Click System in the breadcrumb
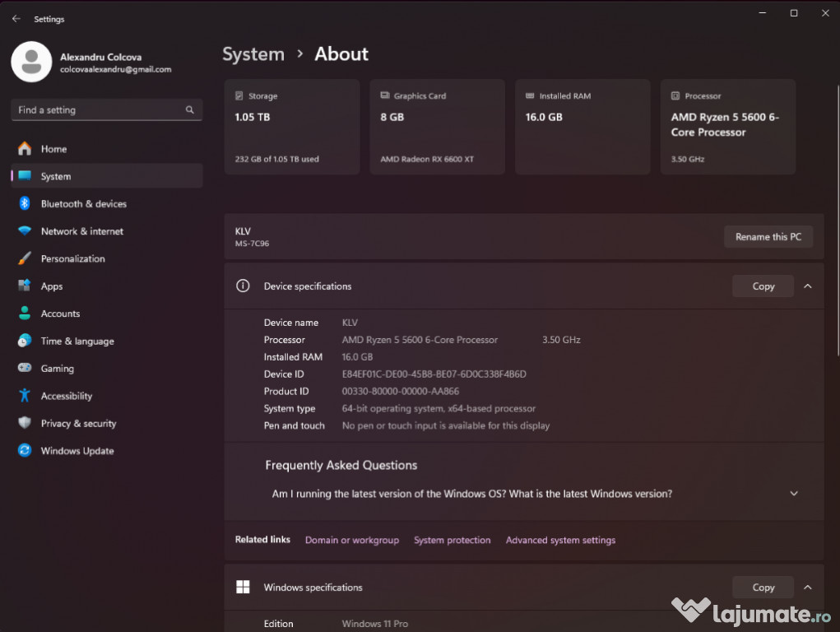The image size is (840, 632). click(253, 54)
